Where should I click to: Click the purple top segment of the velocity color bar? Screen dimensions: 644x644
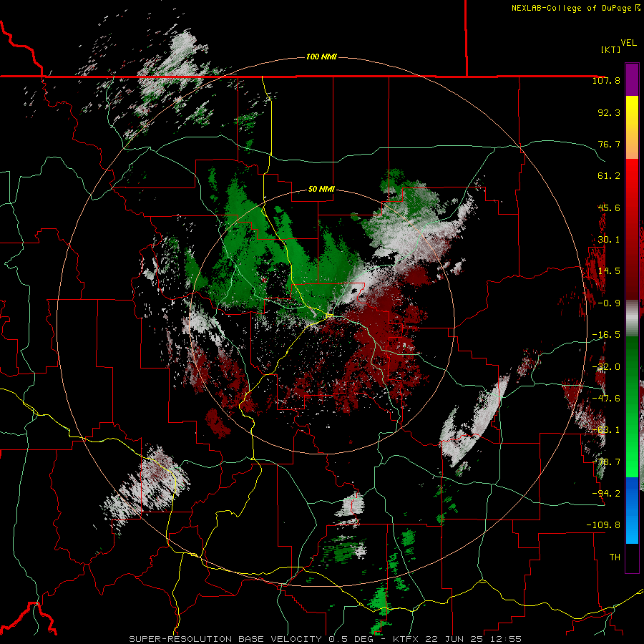[632, 79]
